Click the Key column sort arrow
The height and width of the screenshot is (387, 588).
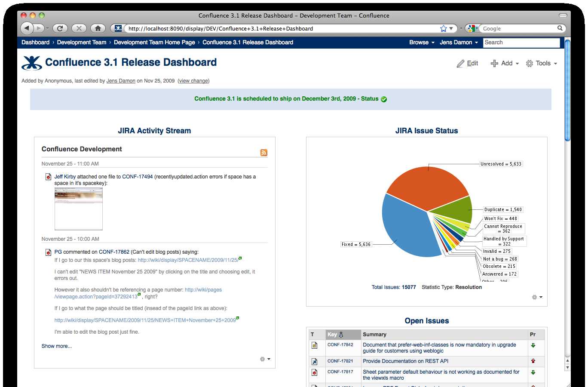pos(341,335)
